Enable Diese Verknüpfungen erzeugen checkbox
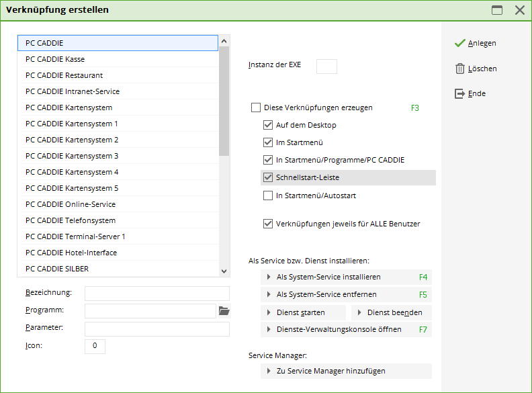Viewport: 532px width, 393px height. point(255,107)
